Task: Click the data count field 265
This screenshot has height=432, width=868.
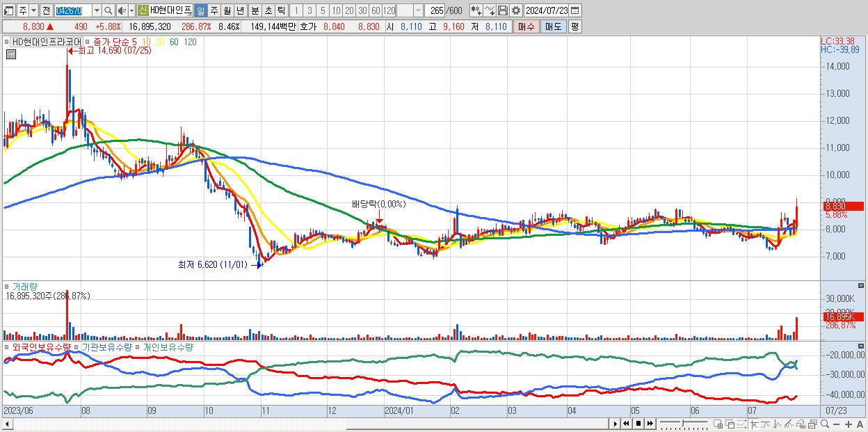Action: point(436,10)
